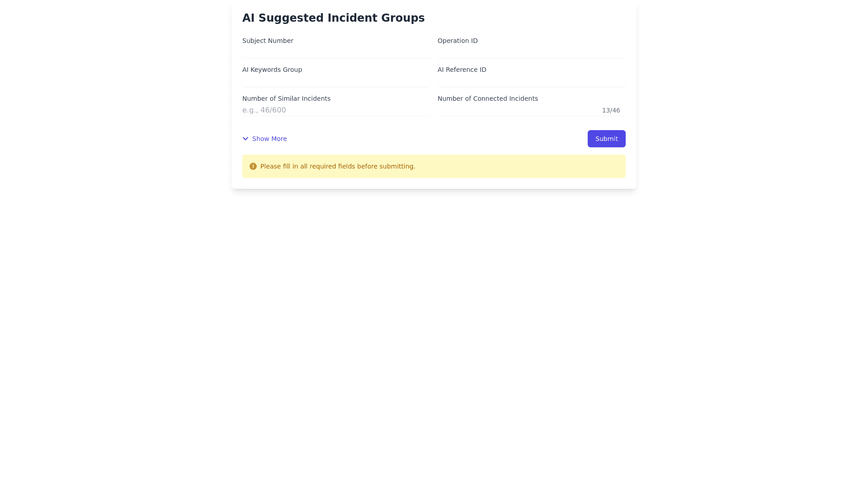Click the Operation ID label

coord(458,41)
